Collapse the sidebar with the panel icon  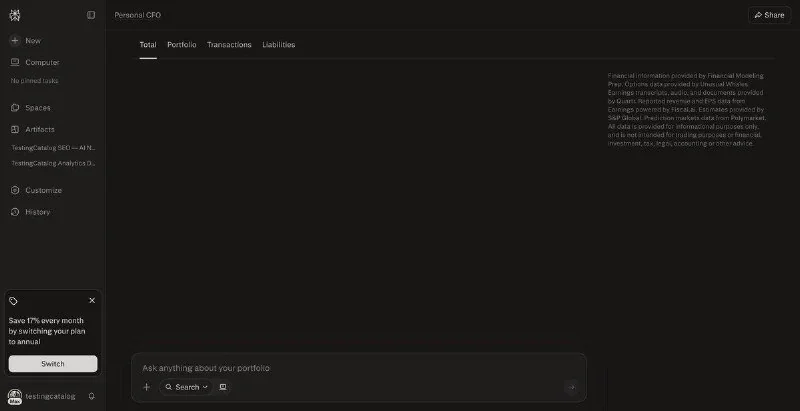click(x=91, y=15)
